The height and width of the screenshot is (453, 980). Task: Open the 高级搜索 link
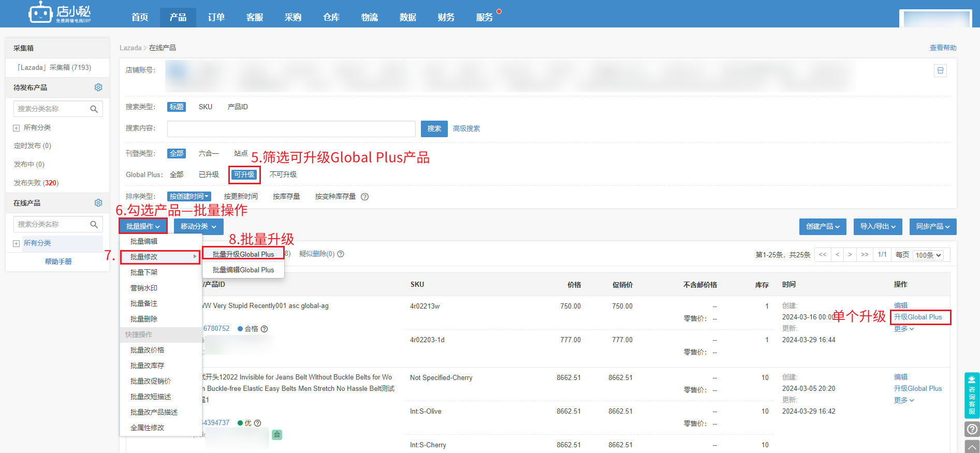click(466, 128)
